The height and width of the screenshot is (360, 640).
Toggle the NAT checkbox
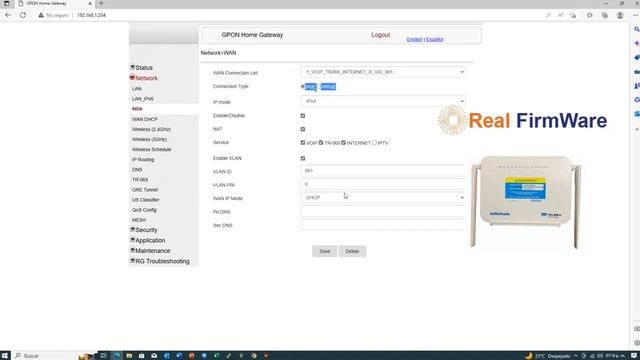click(x=303, y=129)
